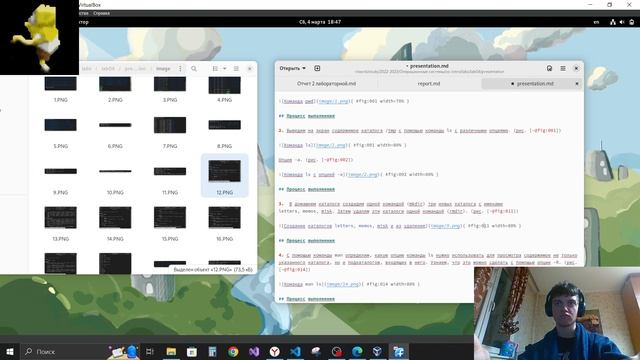Select the 4.PNG thumbnail
The width and height of the screenshot is (640, 360).
tap(224, 85)
